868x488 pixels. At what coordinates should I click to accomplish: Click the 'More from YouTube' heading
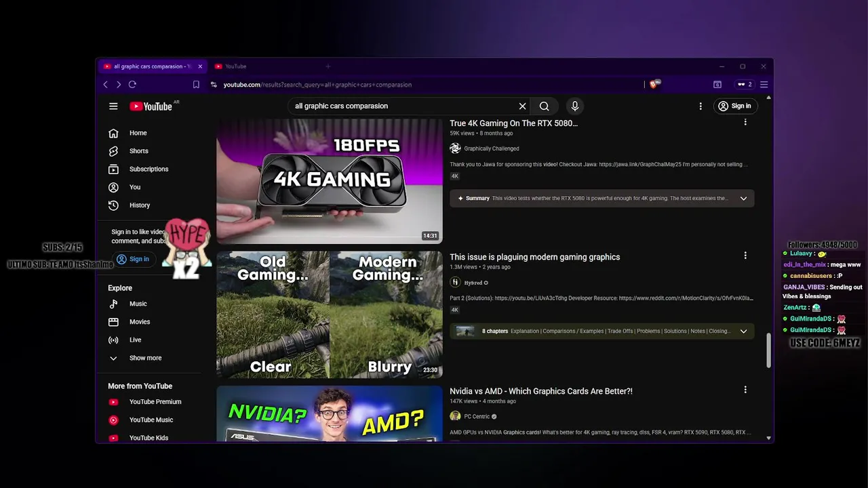click(x=140, y=386)
